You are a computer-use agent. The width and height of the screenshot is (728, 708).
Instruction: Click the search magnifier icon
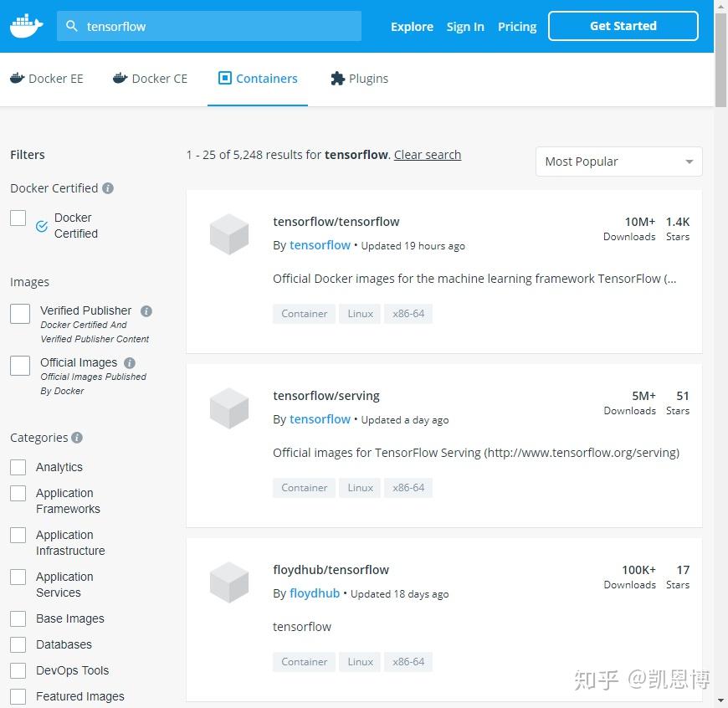pos(71,26)
